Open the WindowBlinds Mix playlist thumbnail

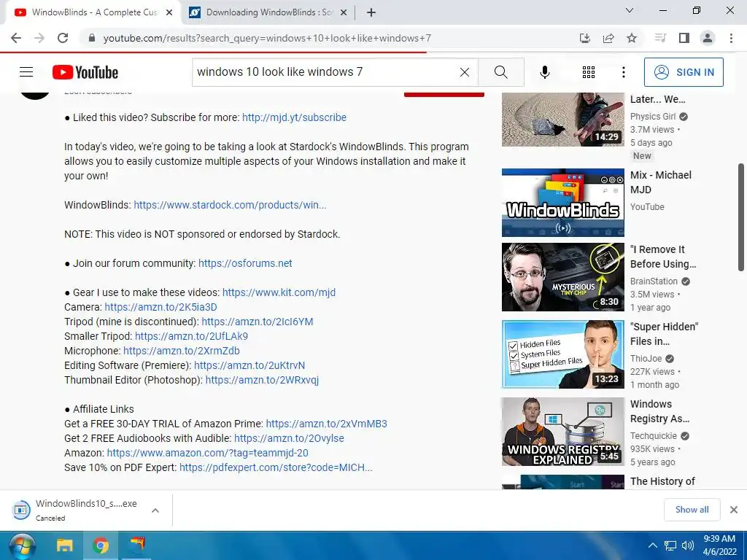(562, 203)
